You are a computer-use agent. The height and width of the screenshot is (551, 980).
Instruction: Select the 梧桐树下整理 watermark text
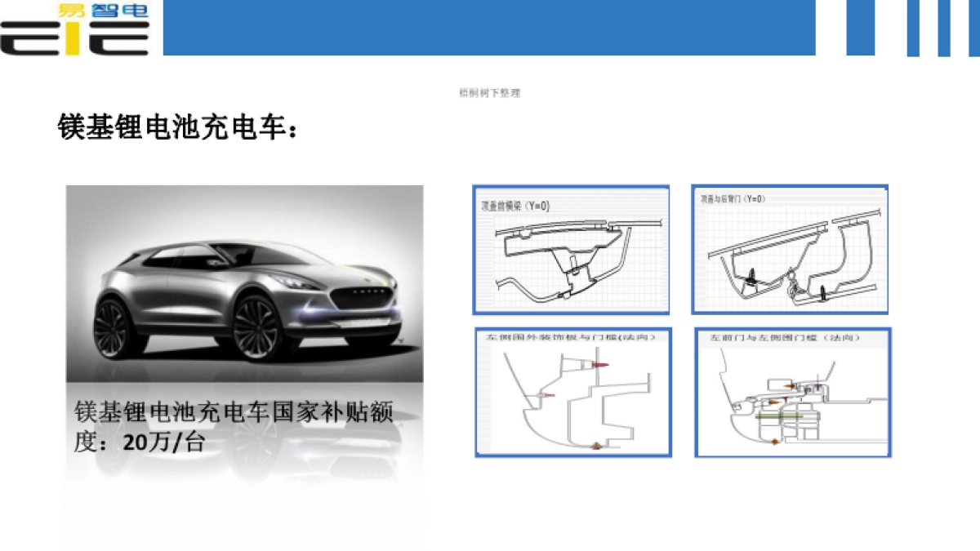tap(490, 93)
